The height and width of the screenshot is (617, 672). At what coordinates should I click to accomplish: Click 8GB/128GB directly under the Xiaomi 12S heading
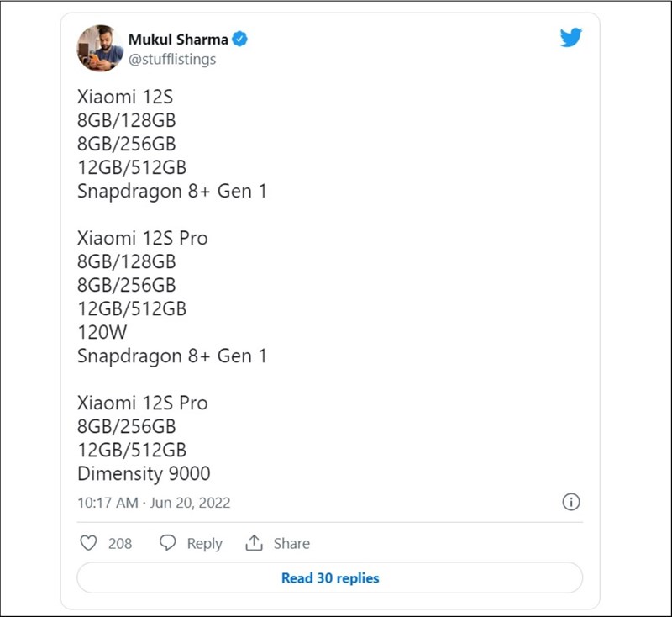coord(126,120)
